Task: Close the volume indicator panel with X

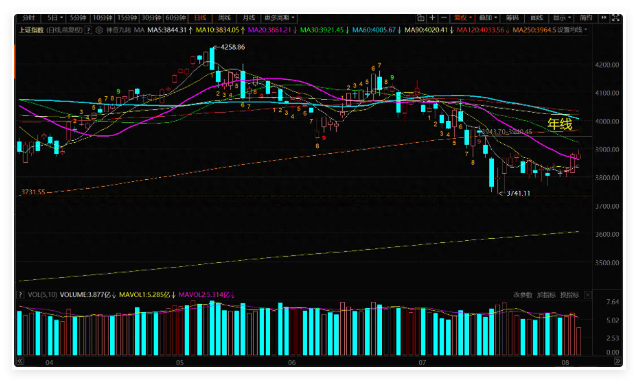Action: point(588,295)
